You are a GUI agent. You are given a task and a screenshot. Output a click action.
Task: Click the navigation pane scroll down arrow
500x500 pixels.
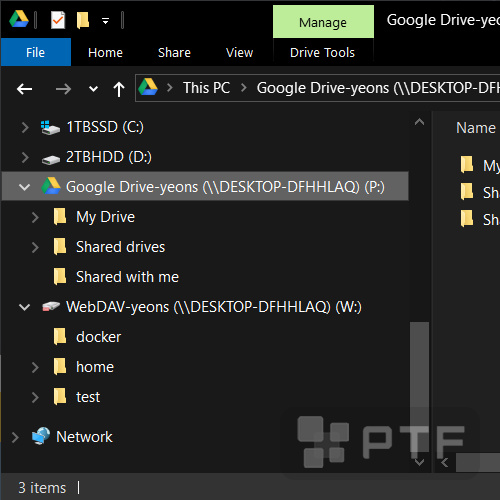coord(419,462)
